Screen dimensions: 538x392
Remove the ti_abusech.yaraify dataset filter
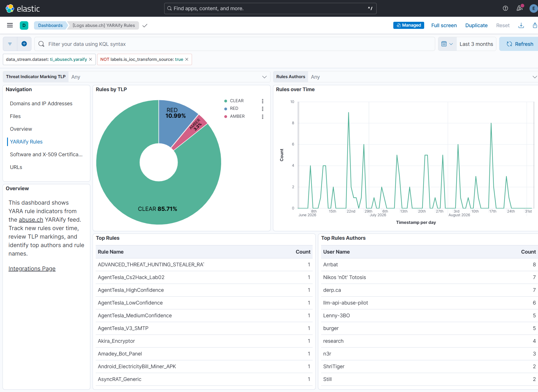coord(91,59)
